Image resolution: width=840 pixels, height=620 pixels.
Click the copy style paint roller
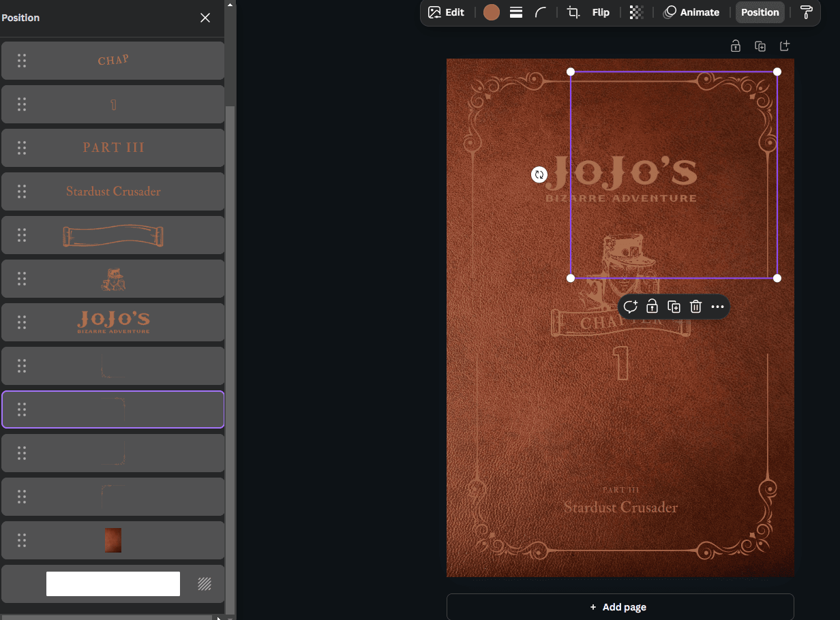pyautogui.click(x=807, y=12)
